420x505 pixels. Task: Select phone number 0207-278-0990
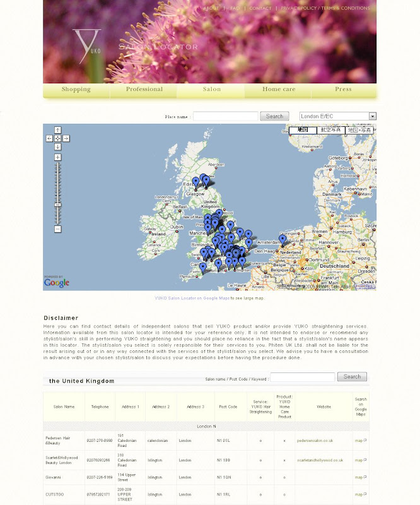click(100, 441)
